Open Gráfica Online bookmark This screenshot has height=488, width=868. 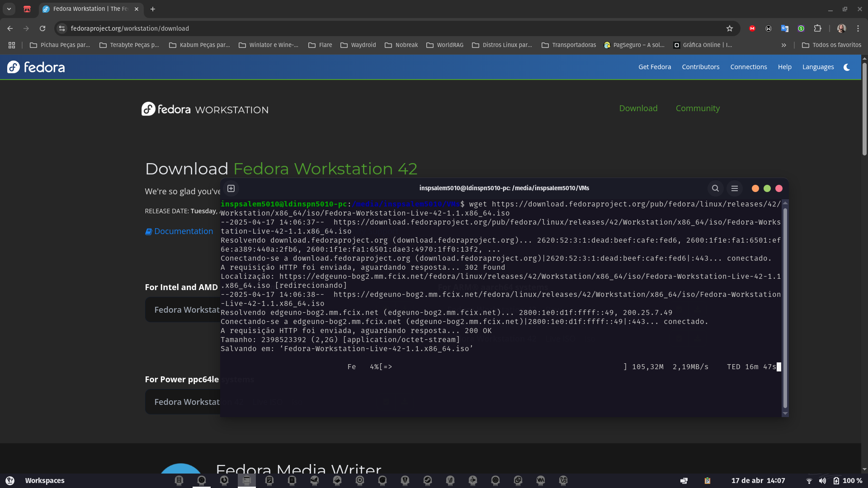tap(703, 45)
